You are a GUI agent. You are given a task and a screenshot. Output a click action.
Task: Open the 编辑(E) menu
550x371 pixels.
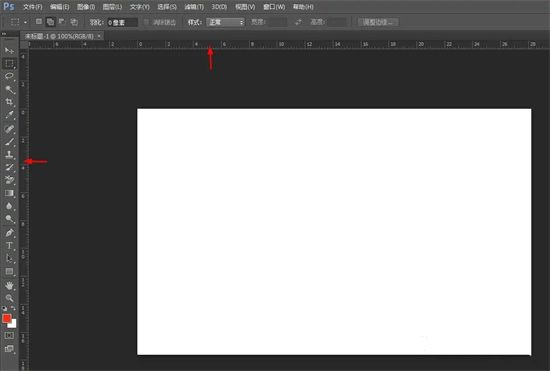60,7
